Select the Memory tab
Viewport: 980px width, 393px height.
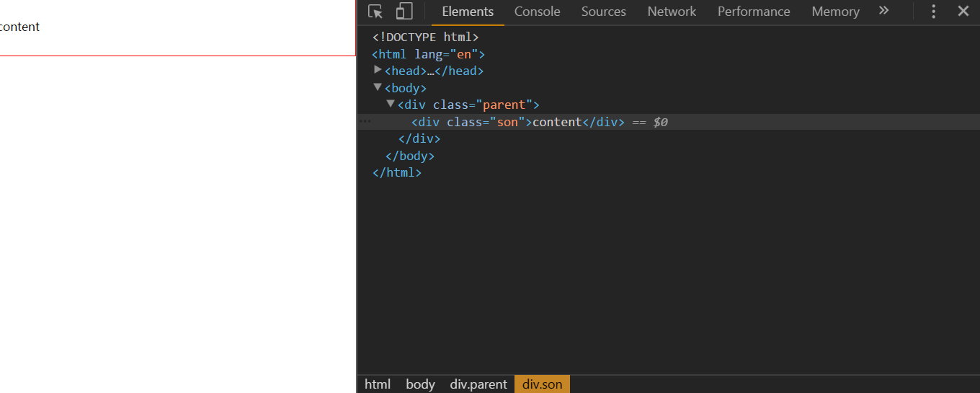tap(835, 12)
